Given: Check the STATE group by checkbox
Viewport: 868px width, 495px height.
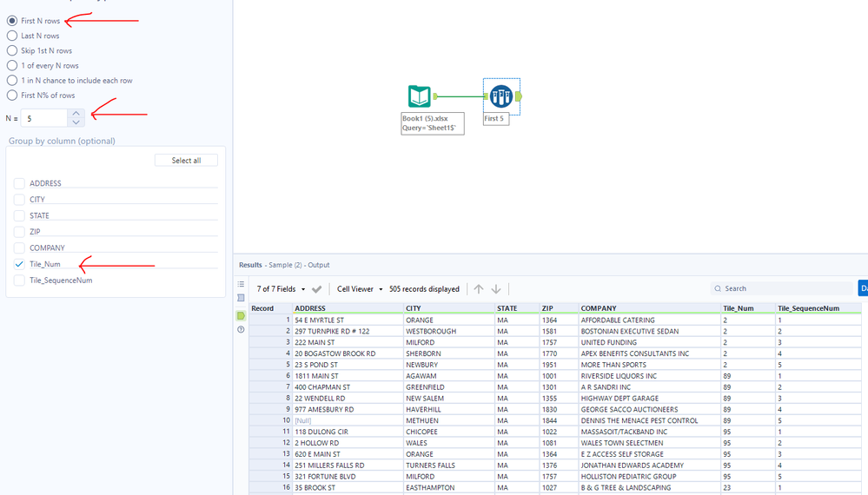Looking at the screenshot, I should (x=19, y=215).
